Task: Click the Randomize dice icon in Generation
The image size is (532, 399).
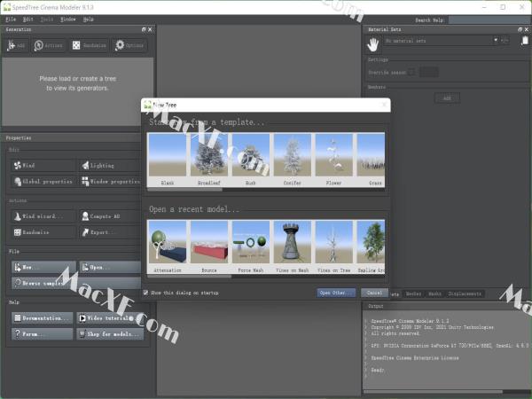Action: [x=76, y=45]
